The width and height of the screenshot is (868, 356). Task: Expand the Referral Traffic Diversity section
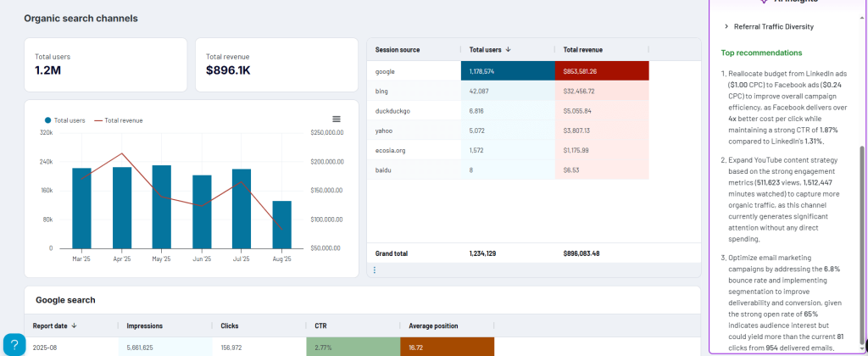[x=726, y=26]
